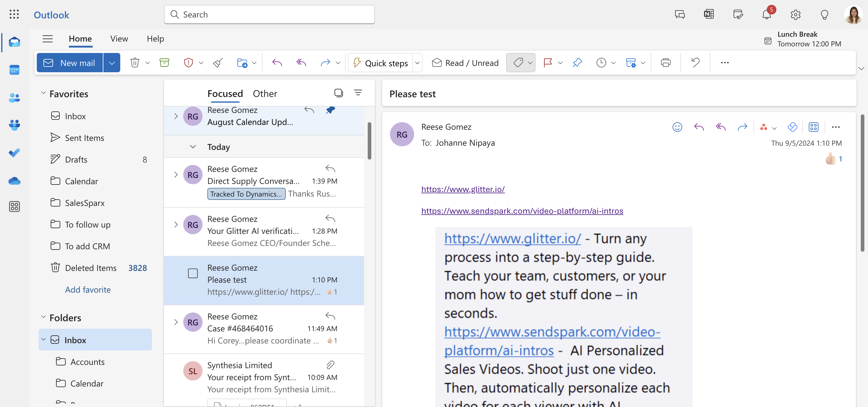This screenshot has height=407, width=868.
Task: Expand the Direct Supply Conversation thread
Action: click(x=175, y=174)
